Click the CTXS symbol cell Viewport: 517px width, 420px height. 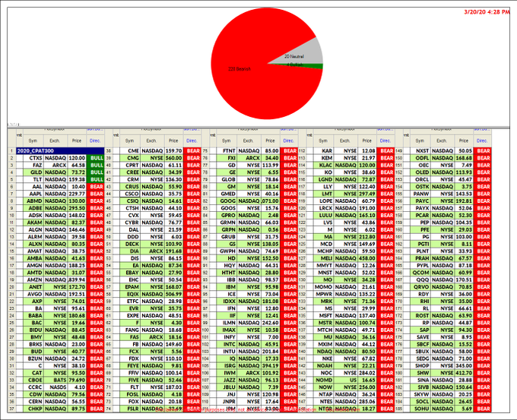point(33,158)
